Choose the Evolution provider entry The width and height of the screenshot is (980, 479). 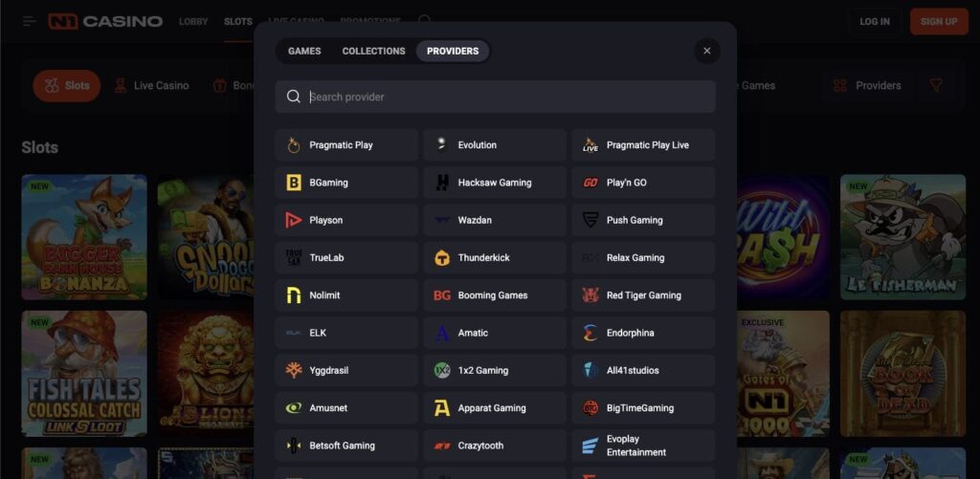[495, 145]
